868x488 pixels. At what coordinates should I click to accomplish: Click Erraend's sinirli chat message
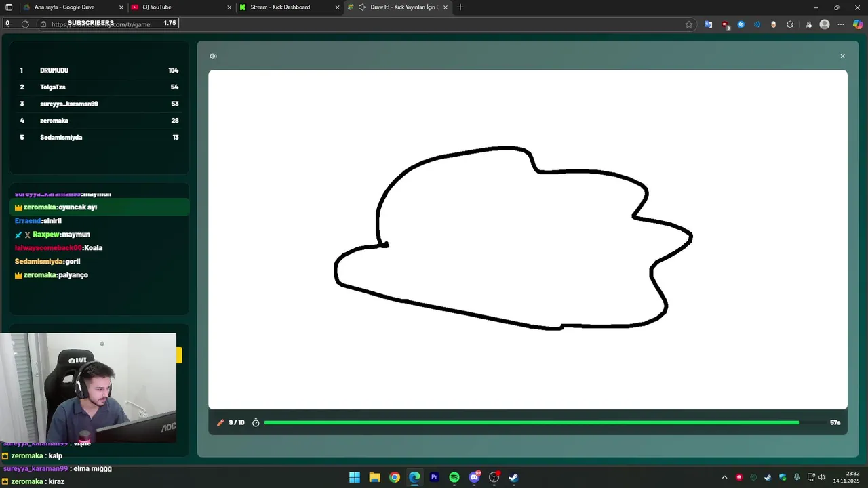coord(38,221)
